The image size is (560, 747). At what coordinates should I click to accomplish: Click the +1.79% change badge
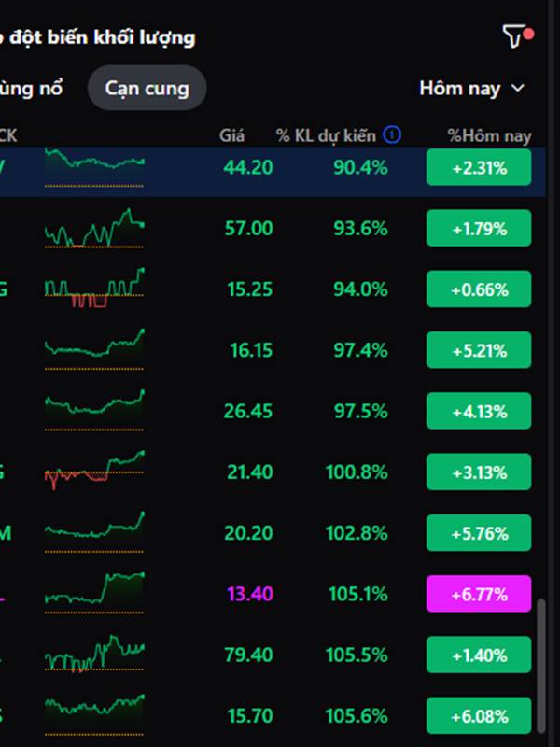[x=479, y=229]
